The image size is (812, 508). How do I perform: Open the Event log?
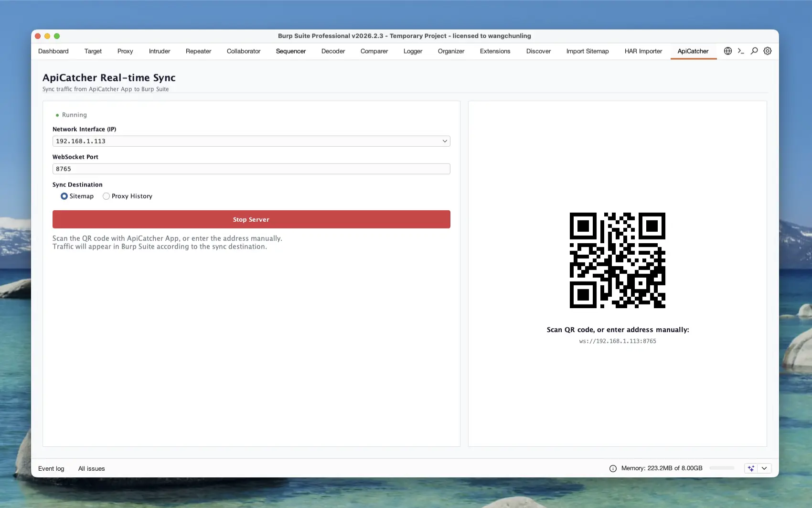[51, 469]
